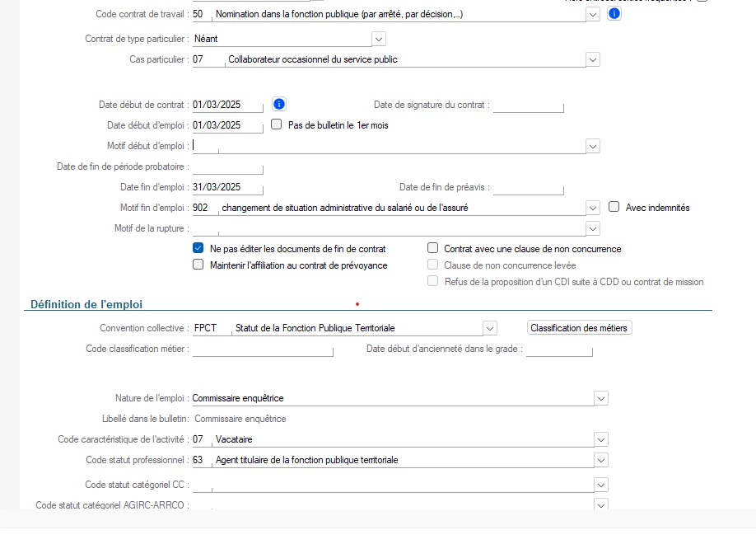Focus Date fin d'emploi field

click(x=227, y=187)
